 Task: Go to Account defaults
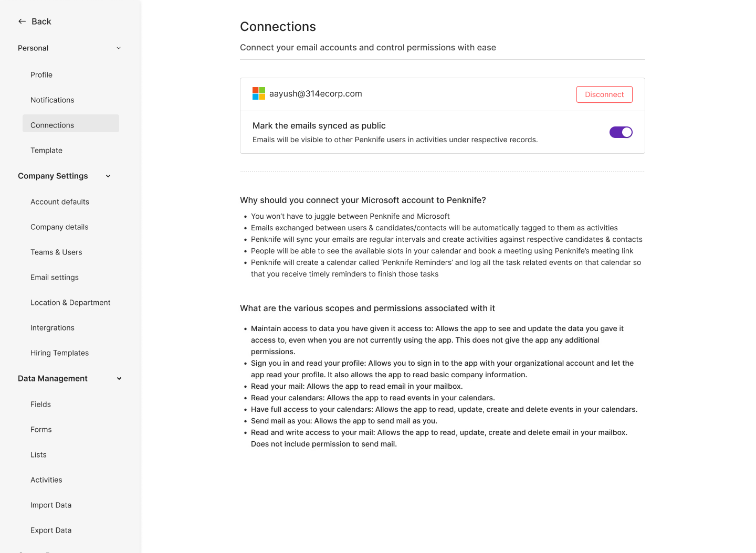point(60,202)
